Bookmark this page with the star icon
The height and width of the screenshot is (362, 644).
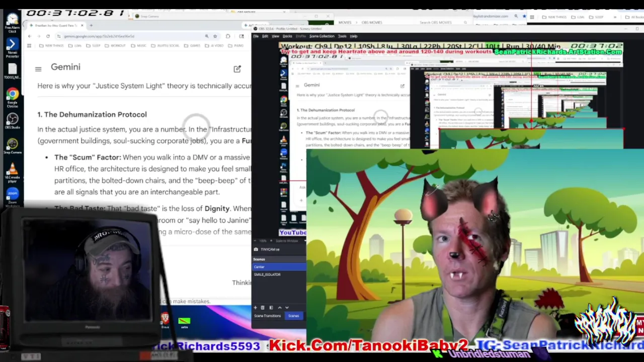[x=215, y=36]
